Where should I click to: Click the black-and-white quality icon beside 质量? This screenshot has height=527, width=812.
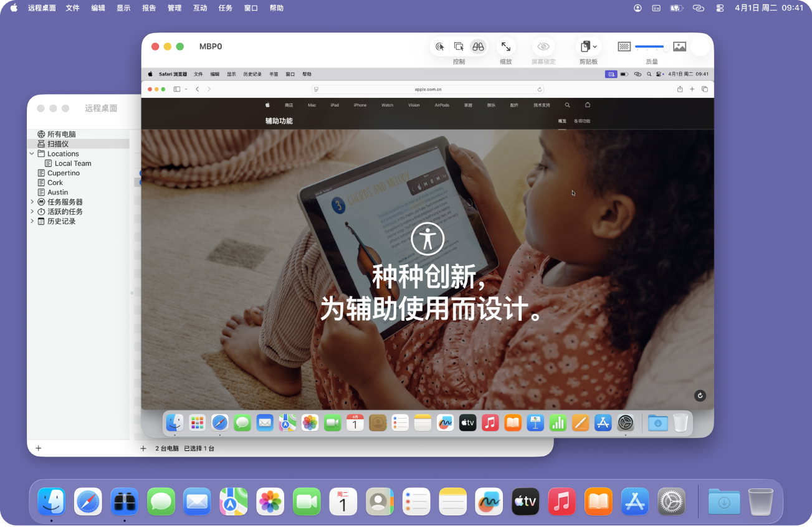click(623, 46)
